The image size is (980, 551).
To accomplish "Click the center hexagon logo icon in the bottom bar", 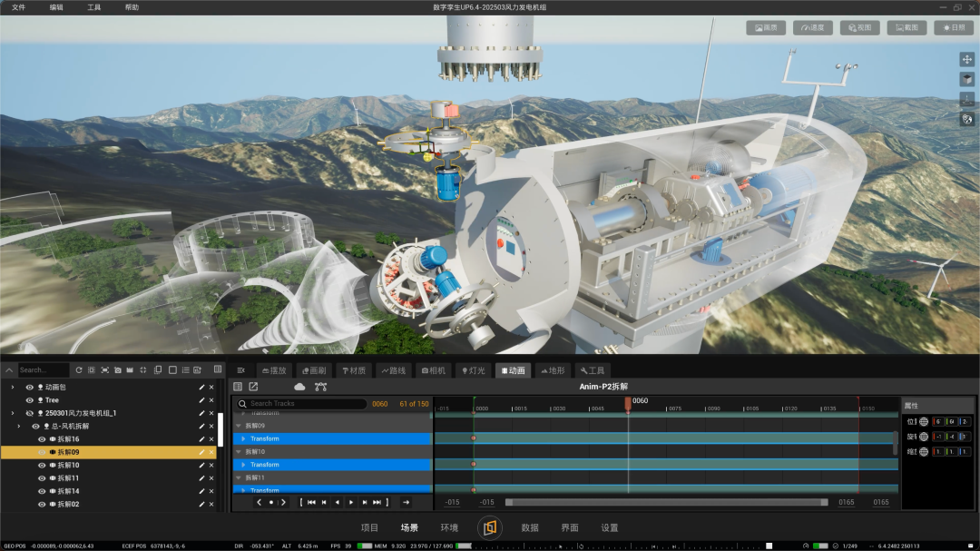I will coord(489,528).
